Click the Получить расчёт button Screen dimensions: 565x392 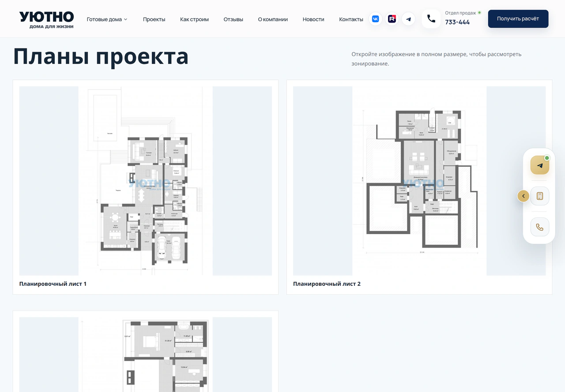[518, 19]
